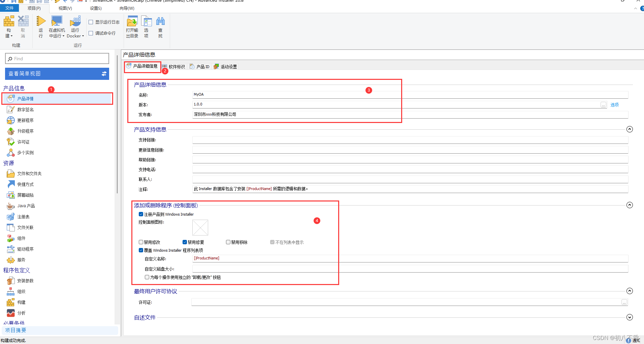Click the Build (构建) ribbon icon

[9, 21]
